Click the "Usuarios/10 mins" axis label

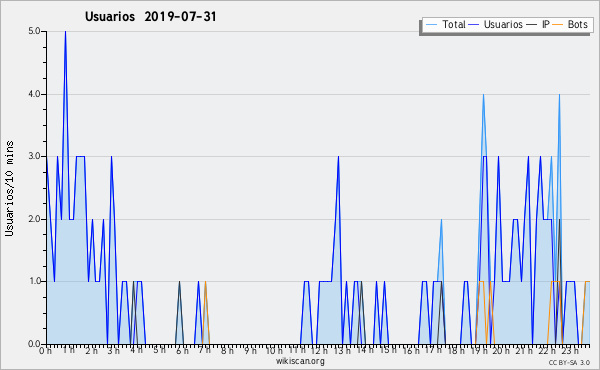click(9, 189)
